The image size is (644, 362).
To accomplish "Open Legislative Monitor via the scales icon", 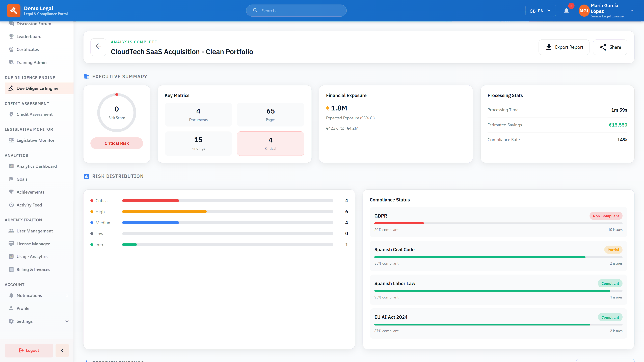I will (x=11, y=140).
